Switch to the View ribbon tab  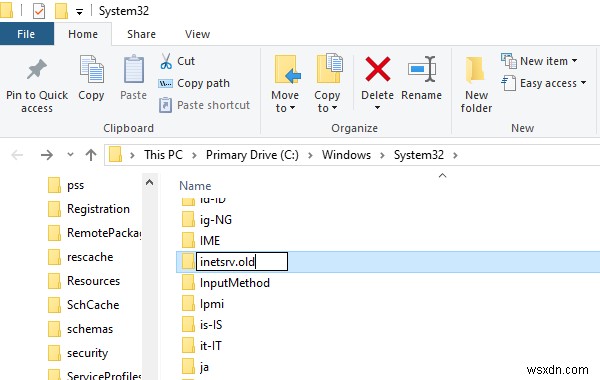click(197, 34)
